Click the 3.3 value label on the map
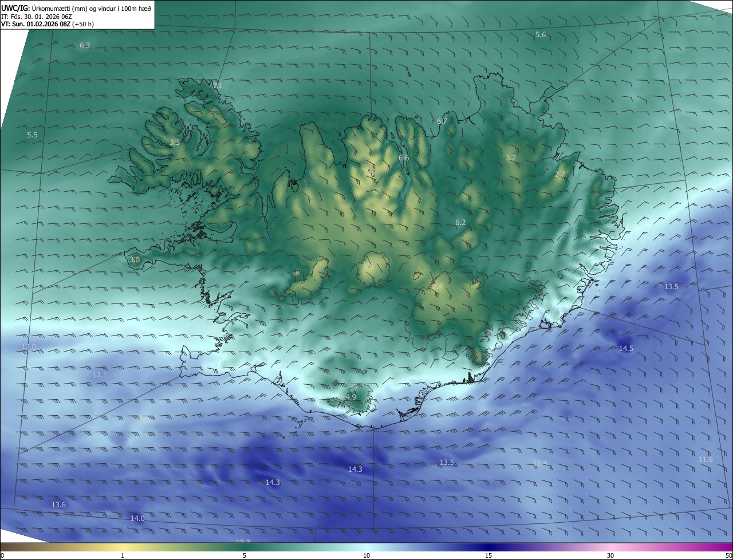Screen dimensions: 733x560 tap(175, 142)
